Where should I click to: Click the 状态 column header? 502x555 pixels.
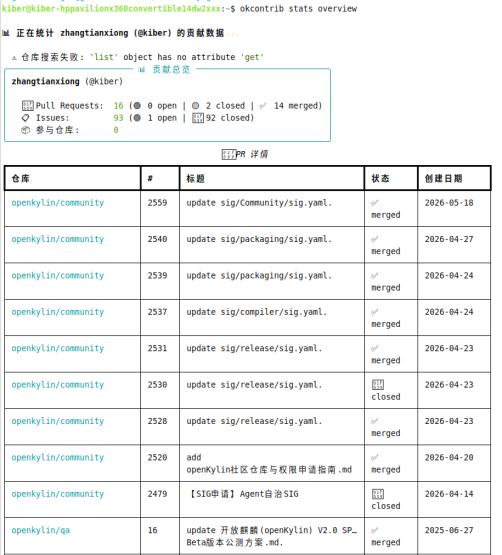pos(381,178)
